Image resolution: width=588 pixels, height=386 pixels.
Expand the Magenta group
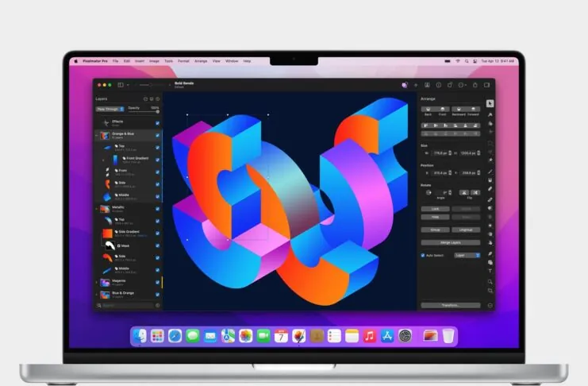click(97, 282)
